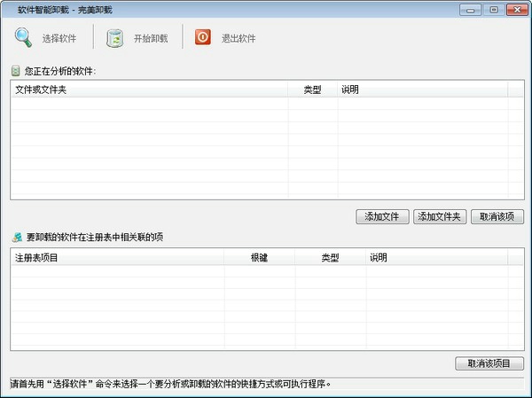
Task: Click the 取消该项目 button under the registry list
Action: [x=489, y=363]
